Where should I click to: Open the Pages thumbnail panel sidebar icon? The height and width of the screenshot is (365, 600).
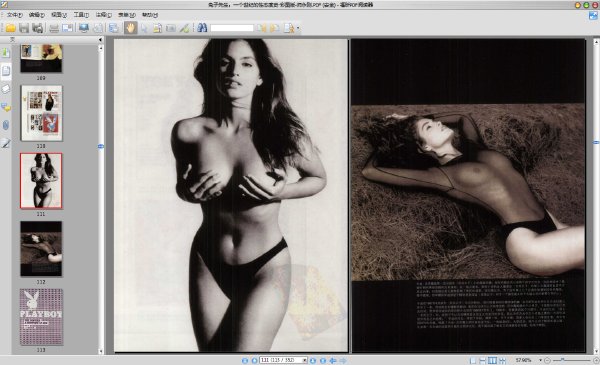pos(6,70)
